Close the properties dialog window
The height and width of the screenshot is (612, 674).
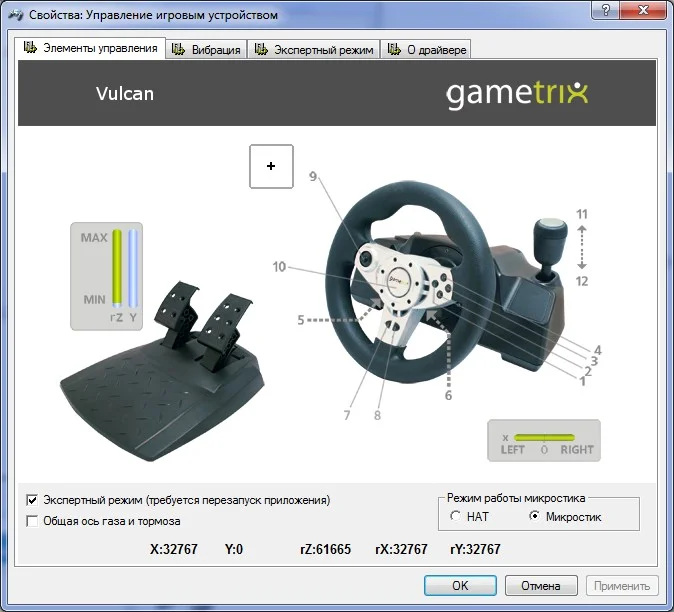(x=643, y=9)
